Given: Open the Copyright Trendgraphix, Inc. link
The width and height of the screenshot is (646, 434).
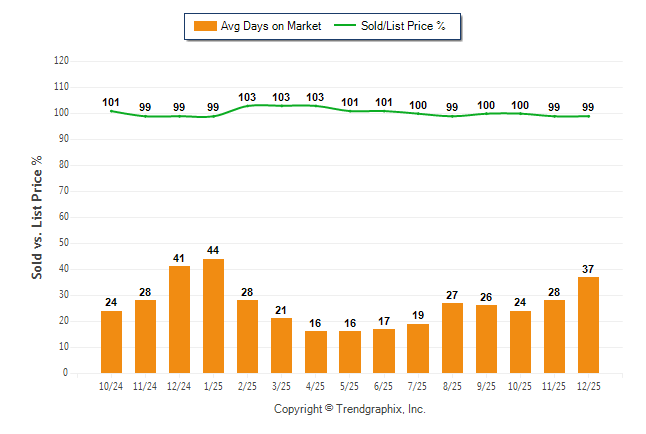Looking at the screenshot, I should tap(350, 409).
